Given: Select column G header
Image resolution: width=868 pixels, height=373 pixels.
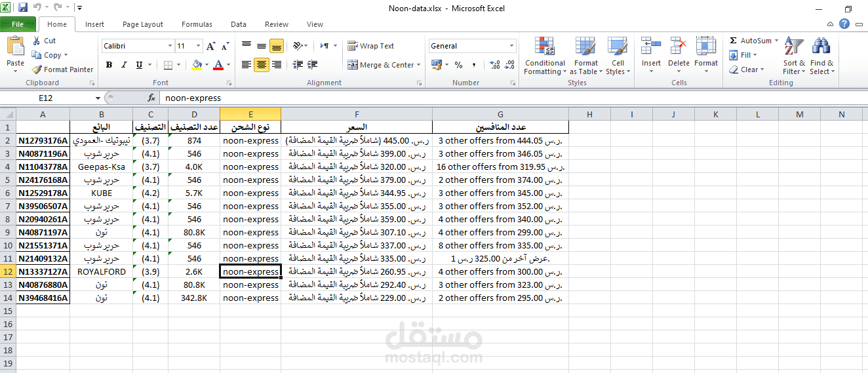Looking at the screenshot, I should click(x=500, y=114).
